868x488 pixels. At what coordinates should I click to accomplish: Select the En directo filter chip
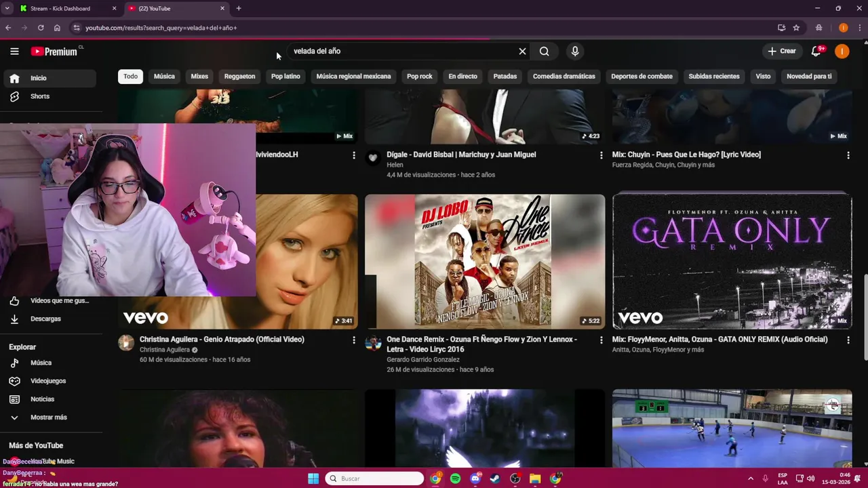[462, 76]
